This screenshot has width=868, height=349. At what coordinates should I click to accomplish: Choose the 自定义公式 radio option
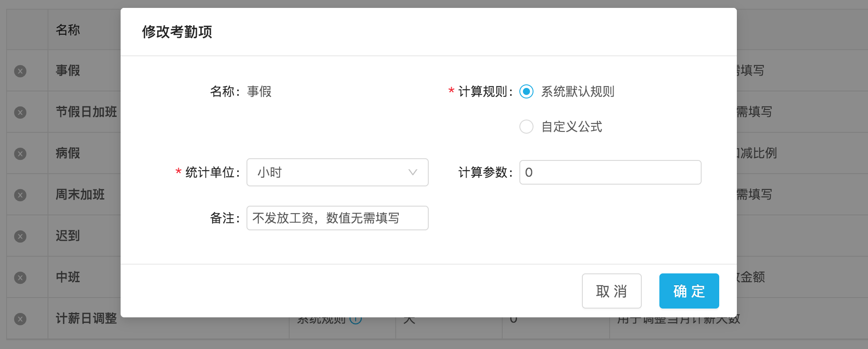(x=526, y=127)
